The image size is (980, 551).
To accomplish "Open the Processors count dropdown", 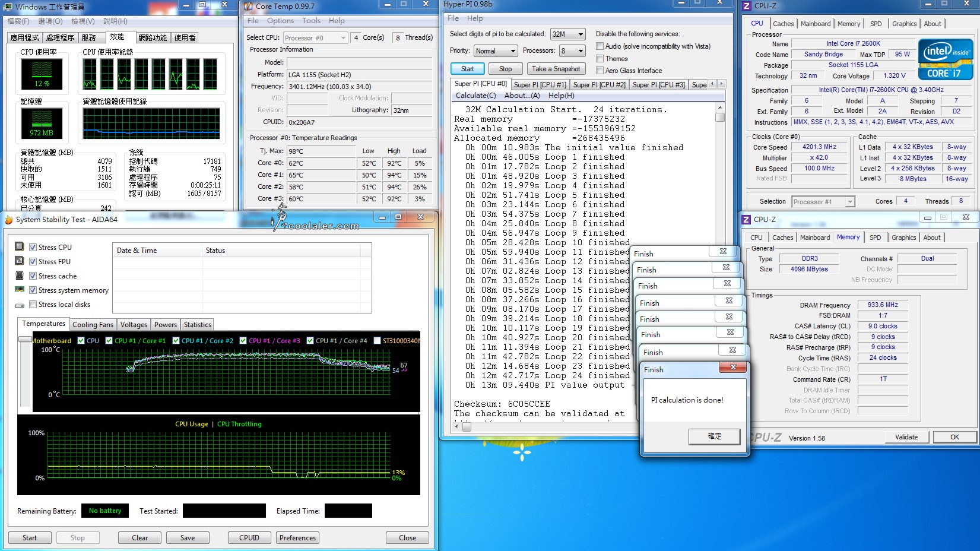I will click(572, 51).
